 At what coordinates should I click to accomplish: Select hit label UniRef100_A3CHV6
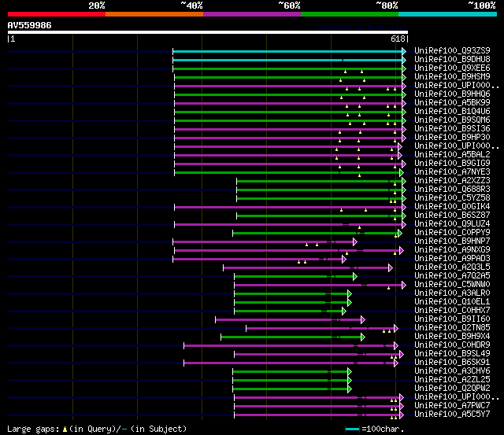[x=452, y=371]
